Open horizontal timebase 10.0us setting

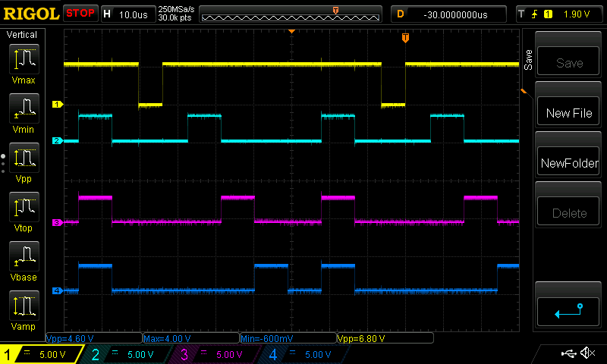(127, 14)
